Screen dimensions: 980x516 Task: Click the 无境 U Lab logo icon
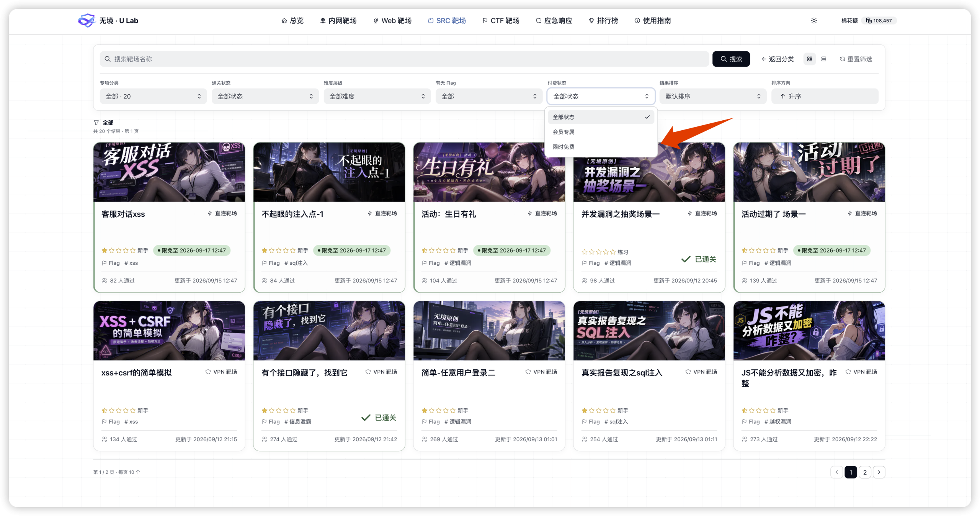pos(86,20)
